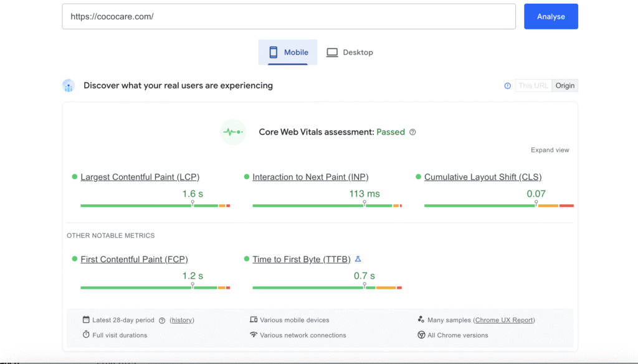Image resolution: width=638 pixels, height=364 pixels.
Task: Click the calendar icon for 28-day period
Action: [86, 320]
